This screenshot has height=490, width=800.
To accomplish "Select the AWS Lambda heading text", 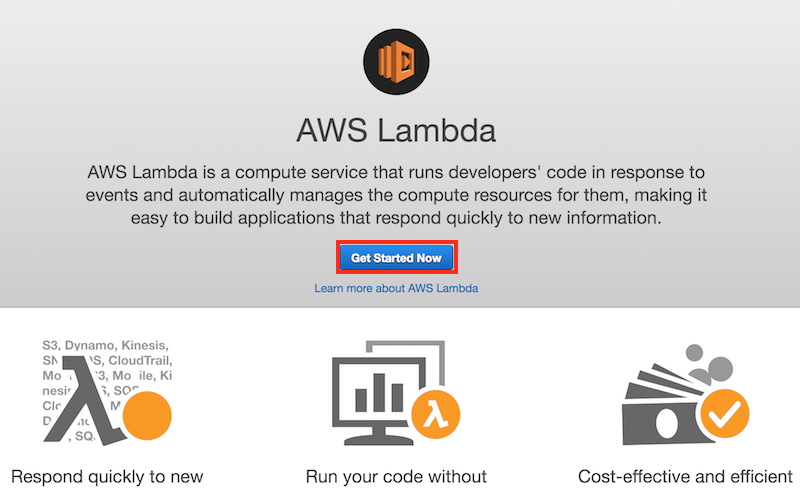I will point(396,130).
